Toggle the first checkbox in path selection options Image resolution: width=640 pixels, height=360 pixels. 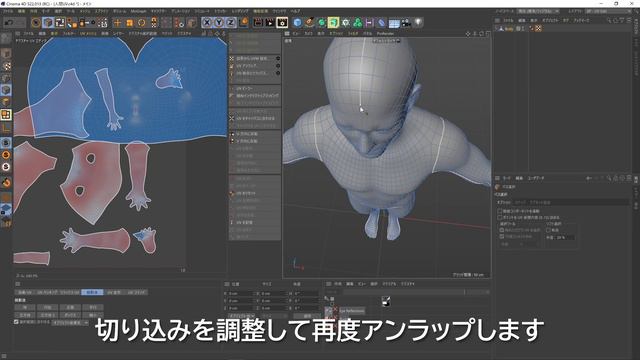500,211
